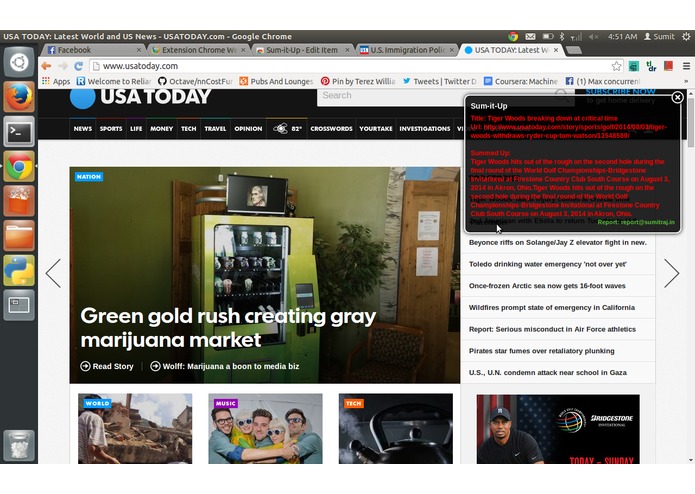The height and width of the screenshot is (494, 695).
Task: Open TRAVEL section in navigation
Action: pyautogui.click(x=215, y=128)
